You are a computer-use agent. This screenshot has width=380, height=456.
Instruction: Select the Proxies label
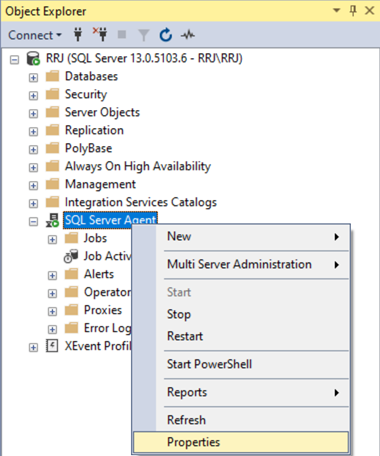(103, 310)
